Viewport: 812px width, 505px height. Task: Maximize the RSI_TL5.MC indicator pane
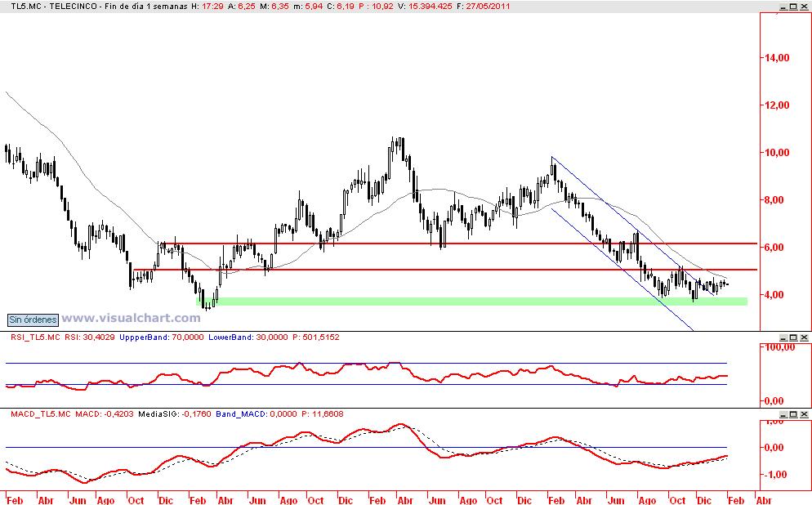click(x=793, y=337)
